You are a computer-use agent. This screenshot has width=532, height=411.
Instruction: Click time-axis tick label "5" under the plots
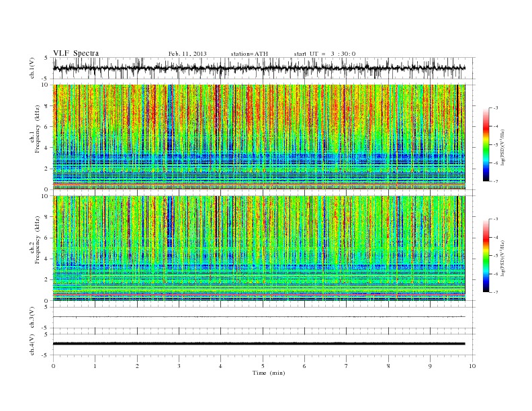(x=263, y=366)
